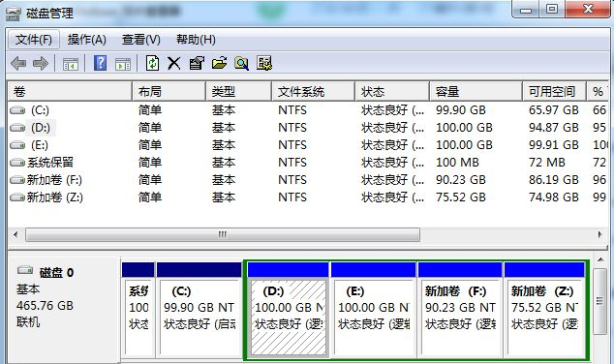614x364 pixels.
Task: Click the 74.98 GB free space cell
Action: coord(554,197)
